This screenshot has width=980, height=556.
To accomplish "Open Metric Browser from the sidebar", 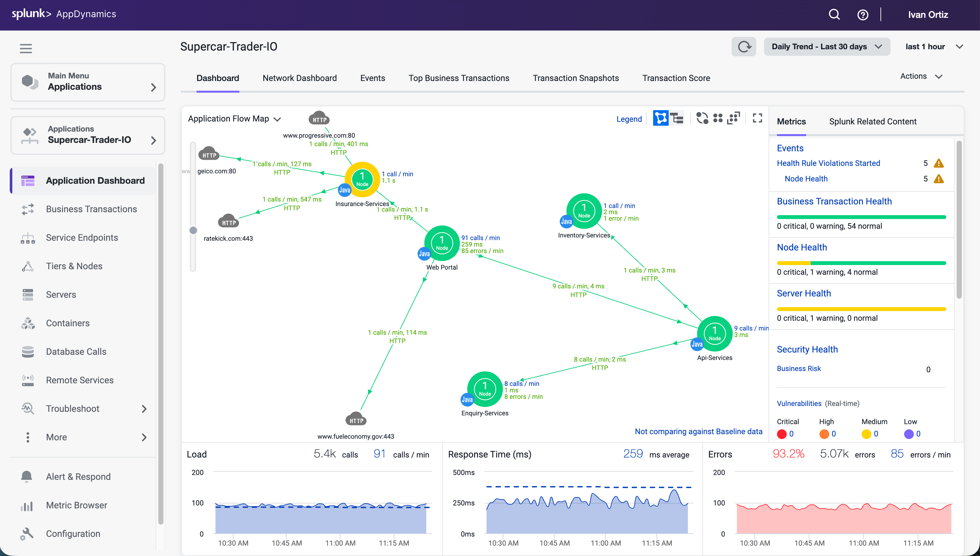I will (77, 505).
